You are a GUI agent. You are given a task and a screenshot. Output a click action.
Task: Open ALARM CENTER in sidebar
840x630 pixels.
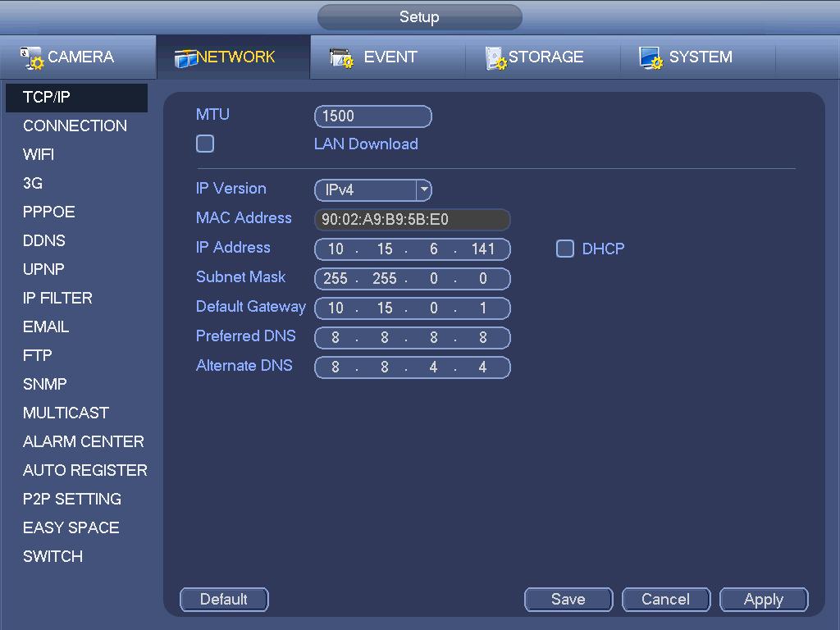84,441
